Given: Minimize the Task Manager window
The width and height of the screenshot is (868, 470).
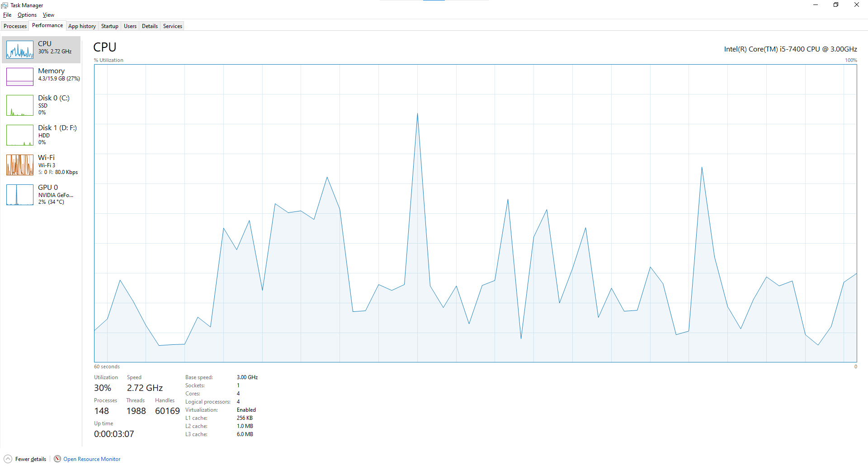Looking at the screenshot, I should (x=816, y=5).
